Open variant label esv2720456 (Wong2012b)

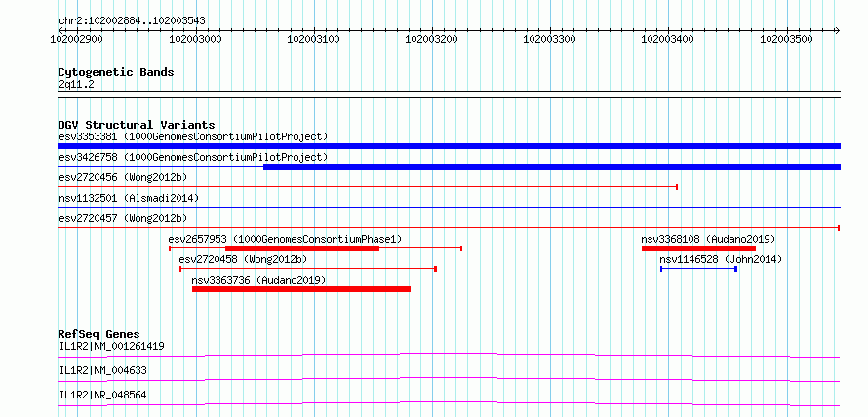tap(123, 177)
